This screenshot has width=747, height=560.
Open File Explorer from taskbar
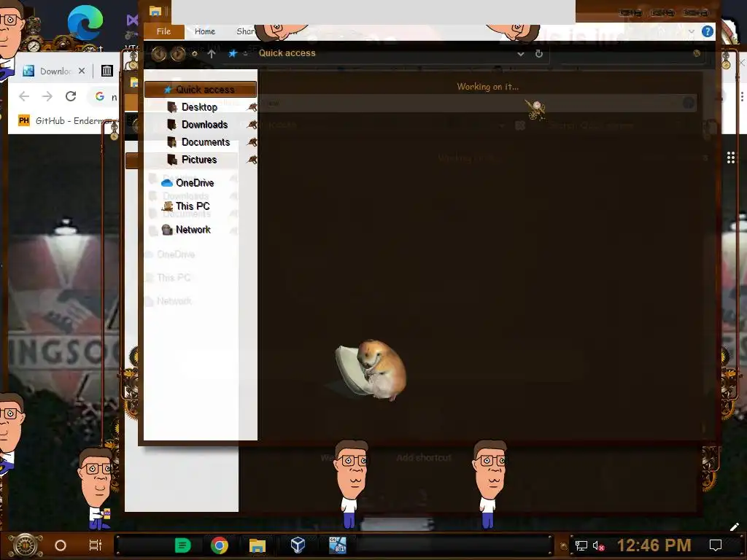click(x=258, y=545)
